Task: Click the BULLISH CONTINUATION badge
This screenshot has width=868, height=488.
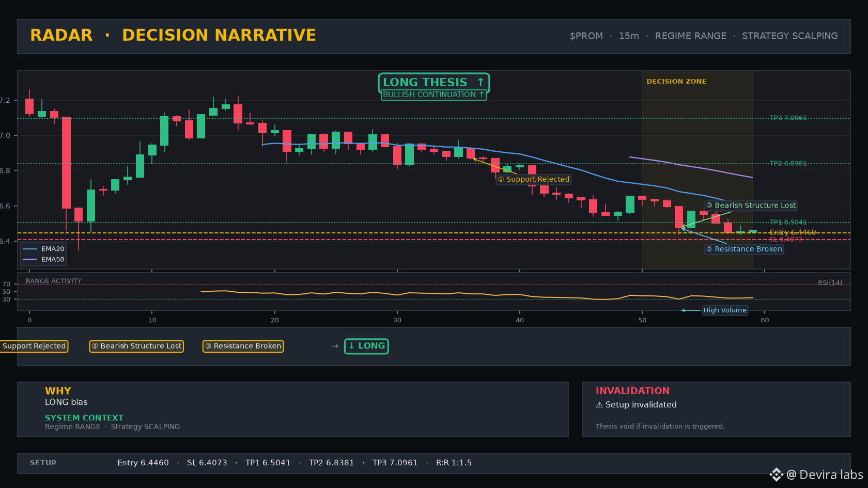Action: [x=433, y=95]
